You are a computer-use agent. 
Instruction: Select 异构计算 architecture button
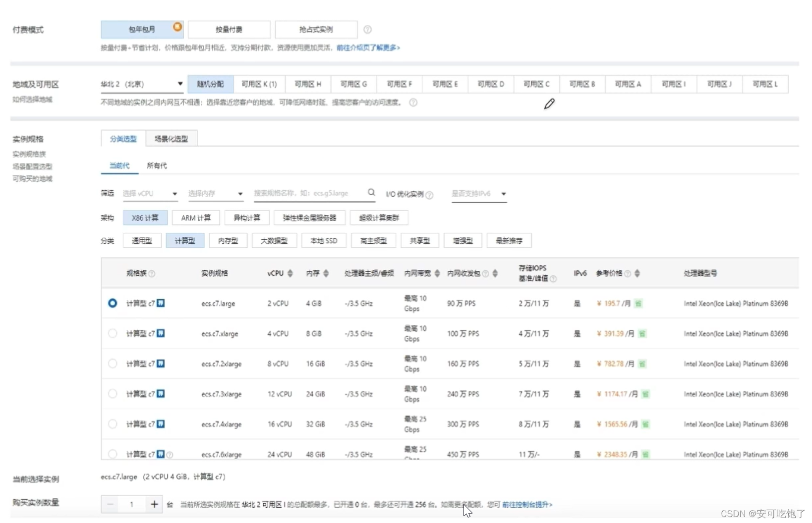(247, 218)
